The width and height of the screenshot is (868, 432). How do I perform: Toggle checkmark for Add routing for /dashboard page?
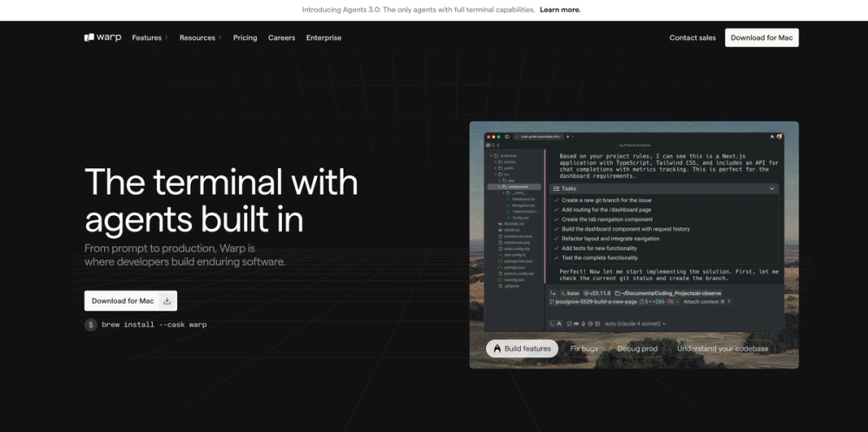(556, 210)
